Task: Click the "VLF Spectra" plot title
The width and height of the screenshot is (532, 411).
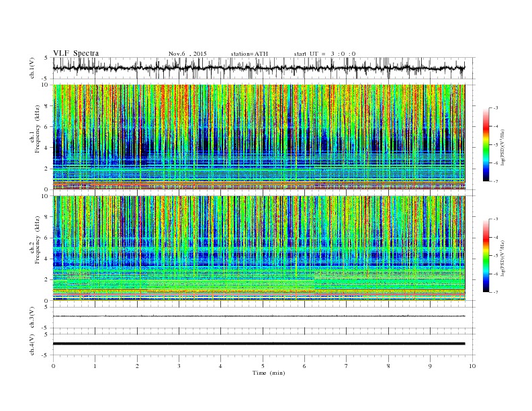Action: 76,53
